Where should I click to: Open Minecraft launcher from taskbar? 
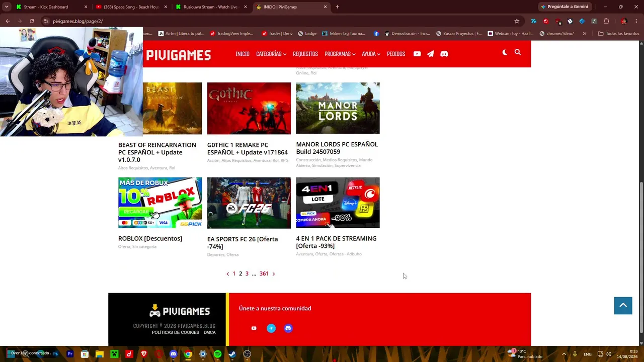click(114, 354)
